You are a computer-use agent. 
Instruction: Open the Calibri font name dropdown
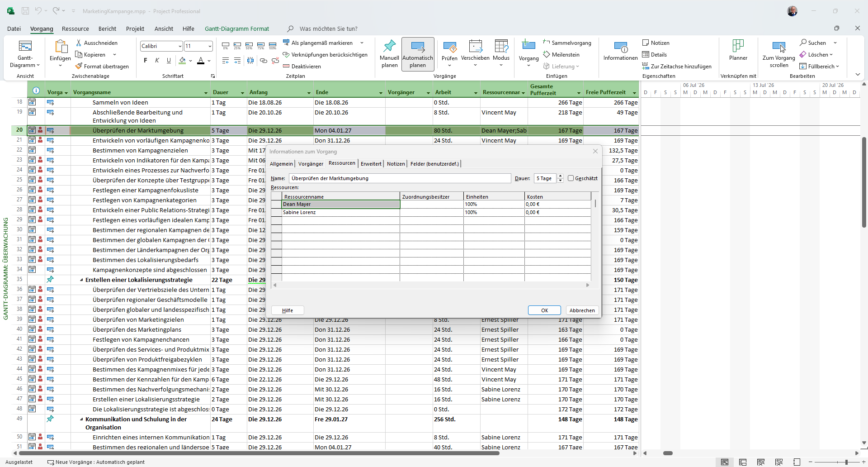point(180,46)
